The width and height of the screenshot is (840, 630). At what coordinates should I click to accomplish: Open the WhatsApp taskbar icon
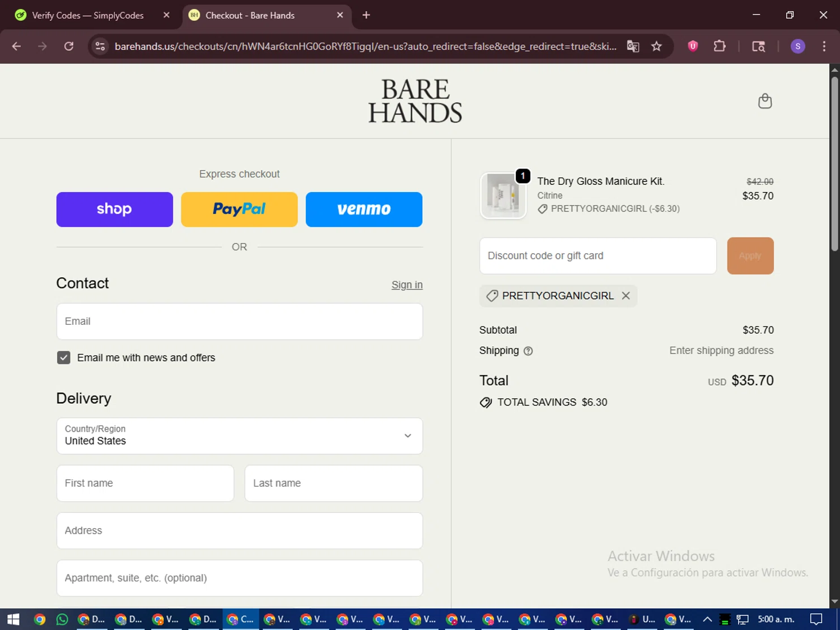(62, 619)
